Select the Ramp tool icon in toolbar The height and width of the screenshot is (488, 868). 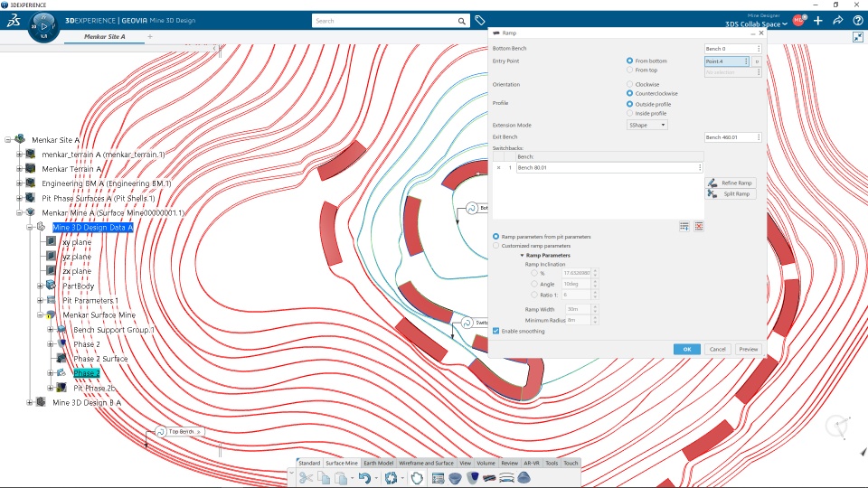pos(489,477)
